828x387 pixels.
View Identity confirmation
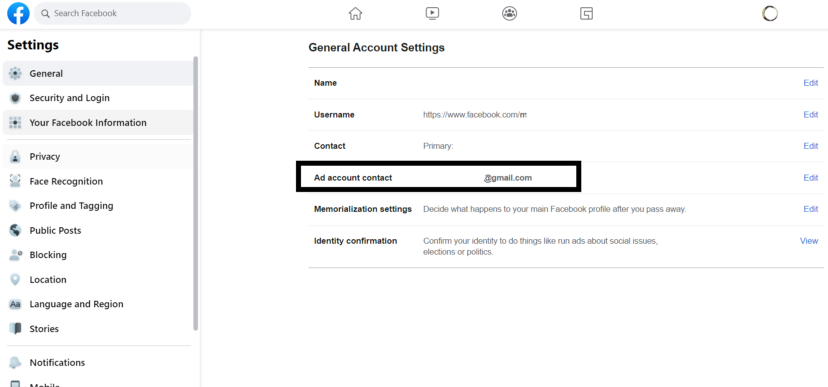click(x=809, y=241)
